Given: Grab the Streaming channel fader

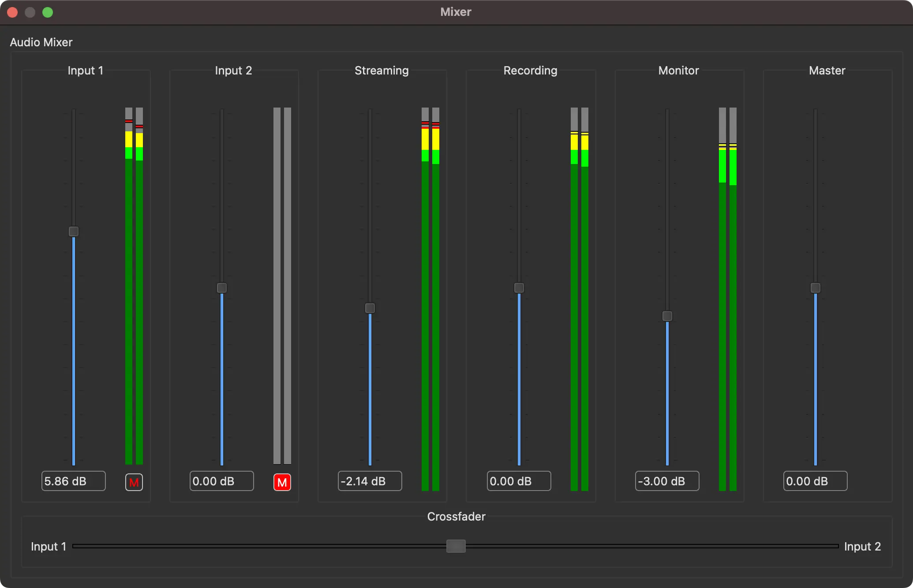Looking at the screenshot, I should tap(370, 309).
